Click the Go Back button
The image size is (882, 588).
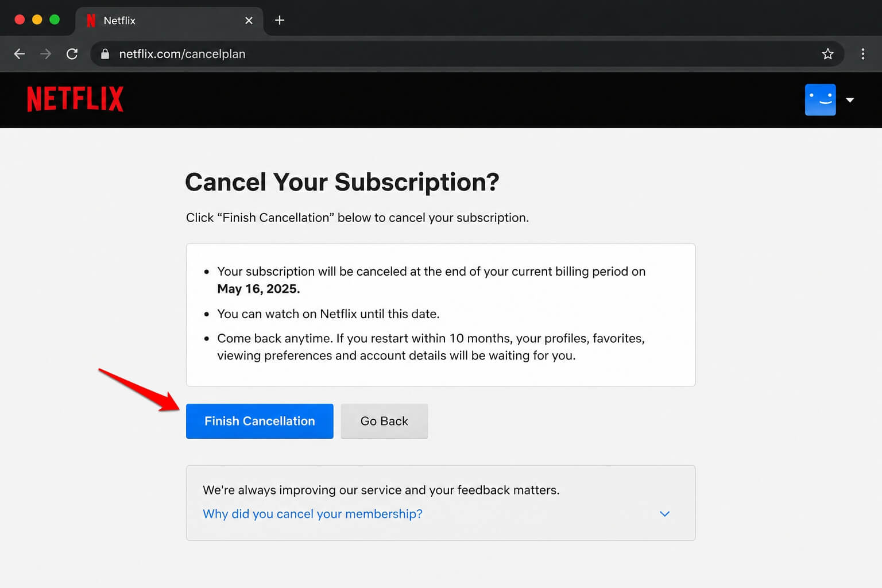tap(384, 421)
